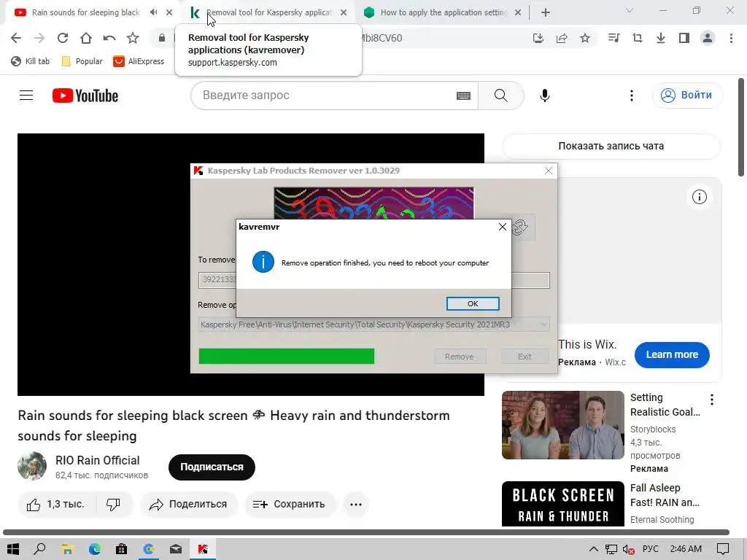Go forward in browser history

(39, 38)
